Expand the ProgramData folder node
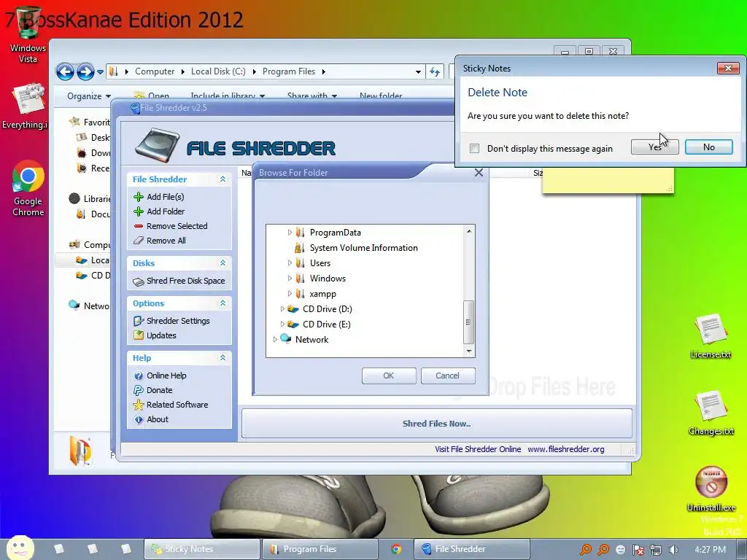747x560 pixels. click(289, 233)
